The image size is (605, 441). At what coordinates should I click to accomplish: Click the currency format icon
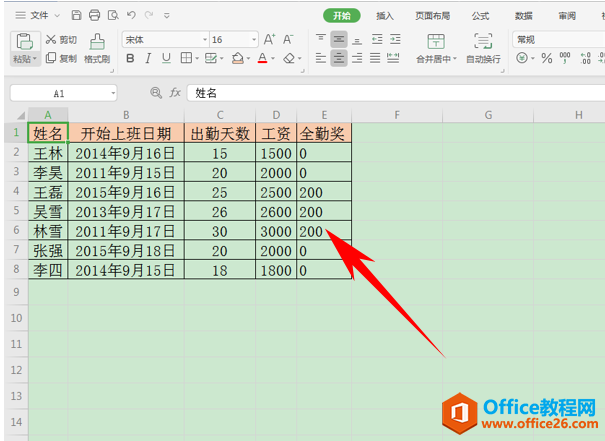coord(522,58)
